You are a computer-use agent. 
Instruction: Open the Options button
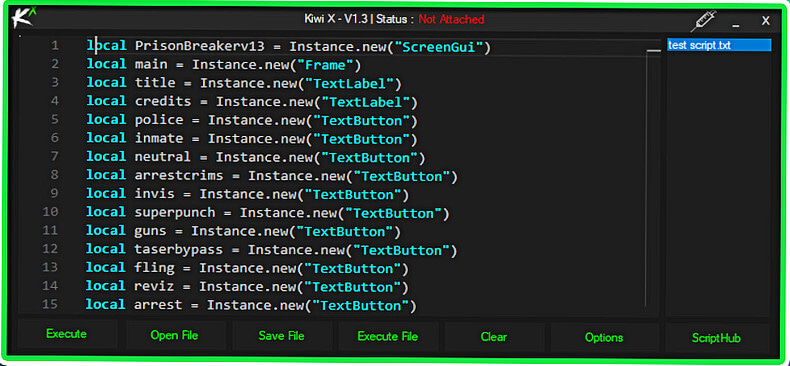coord(604,337)
